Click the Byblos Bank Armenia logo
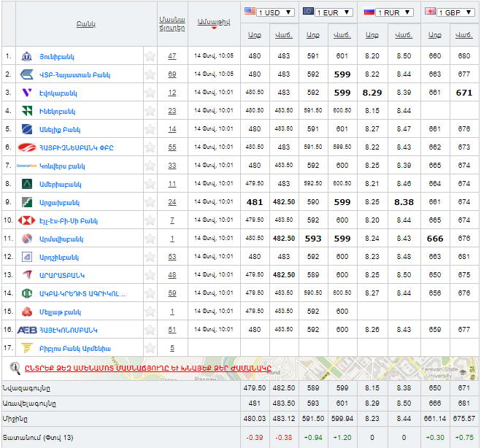Screen dimensions: 481x448 click(27, 348)
